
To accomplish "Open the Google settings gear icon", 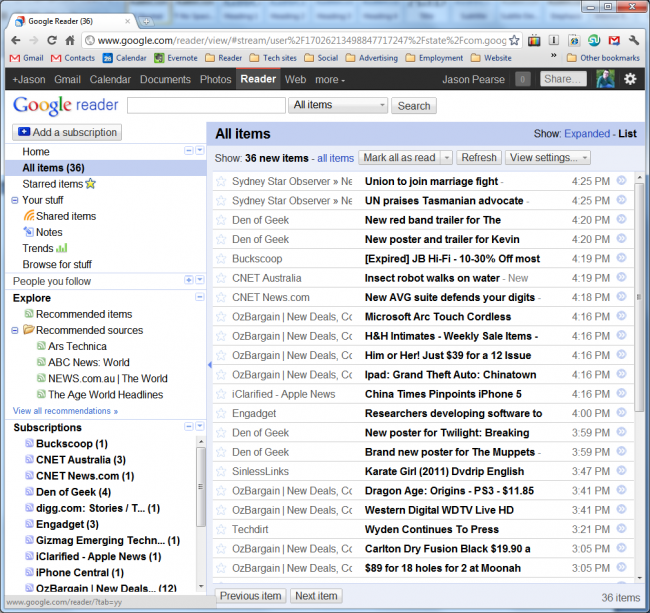I will [x=630, y=79].
